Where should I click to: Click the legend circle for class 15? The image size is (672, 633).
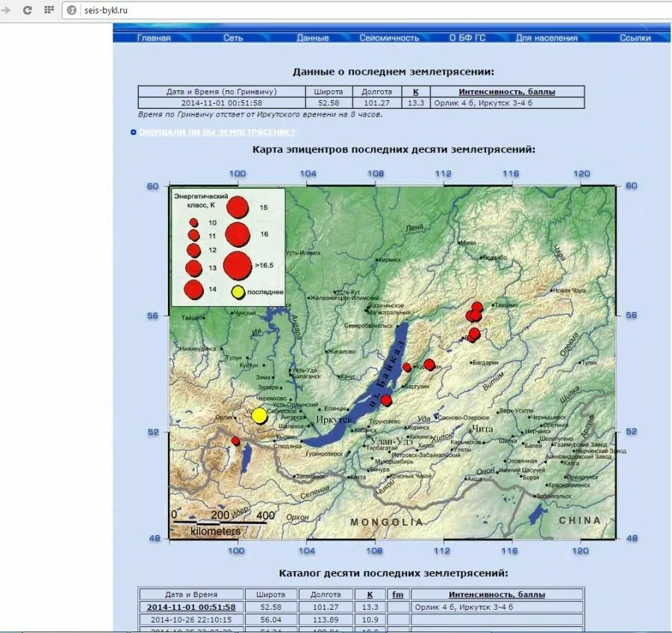237,207
